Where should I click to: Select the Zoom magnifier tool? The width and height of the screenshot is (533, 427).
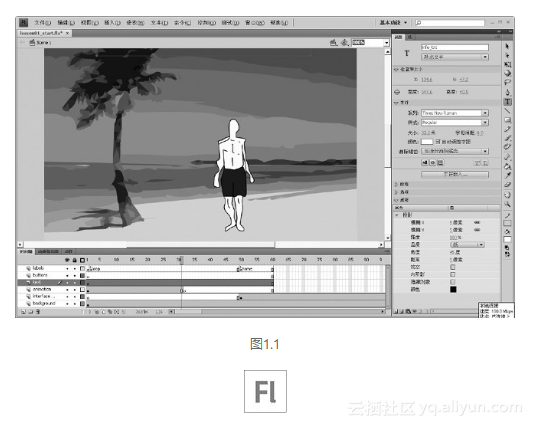click(x=507, y=204)
